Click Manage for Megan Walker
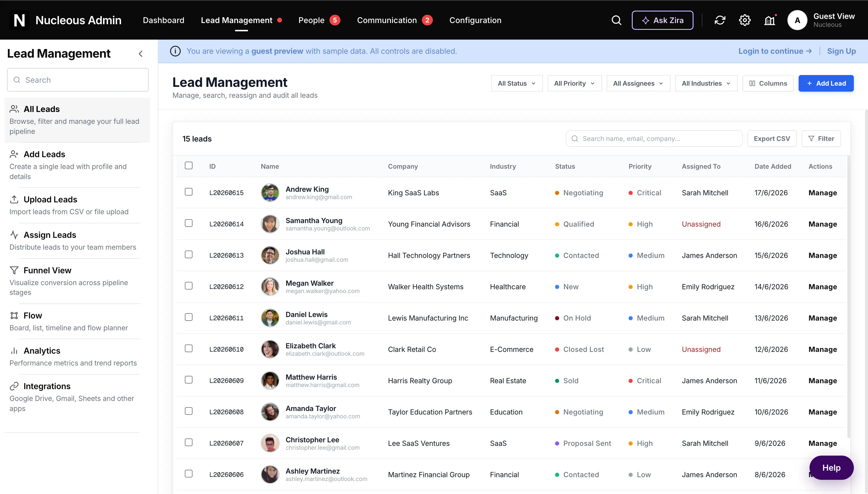Image resolution: width=868 pixels, height=494 pixels. coord(823,287)
